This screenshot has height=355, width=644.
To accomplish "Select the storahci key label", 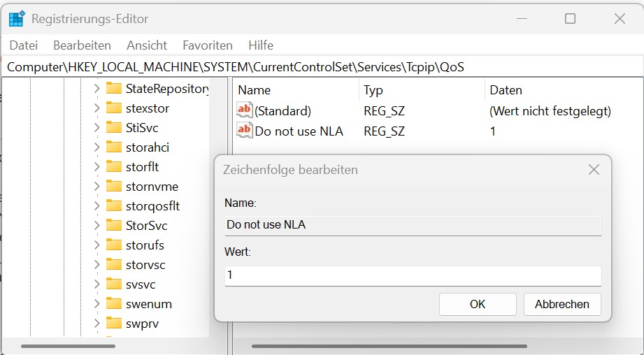I will pyautogui.click(x=148, y=147).
